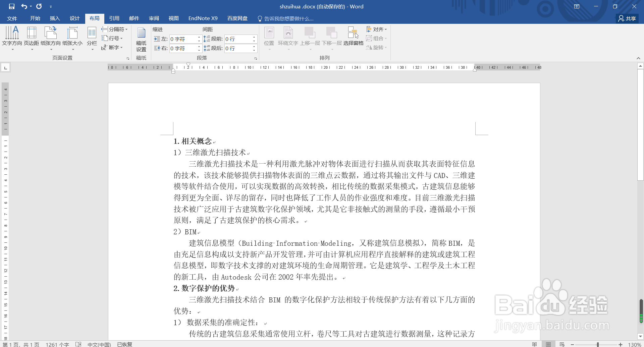644x347 pixels.
Task: Expand the Rotate (旋转) dropdown
Action: 377,48
